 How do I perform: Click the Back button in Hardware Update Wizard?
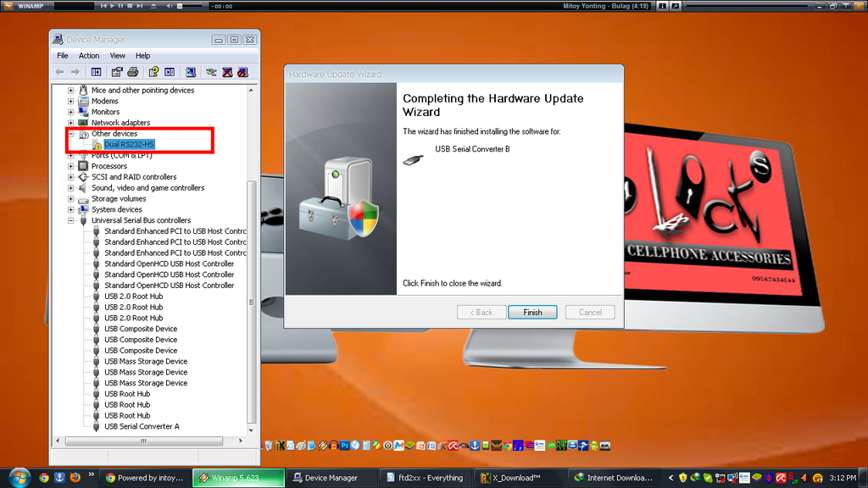(x=481, y=312)
